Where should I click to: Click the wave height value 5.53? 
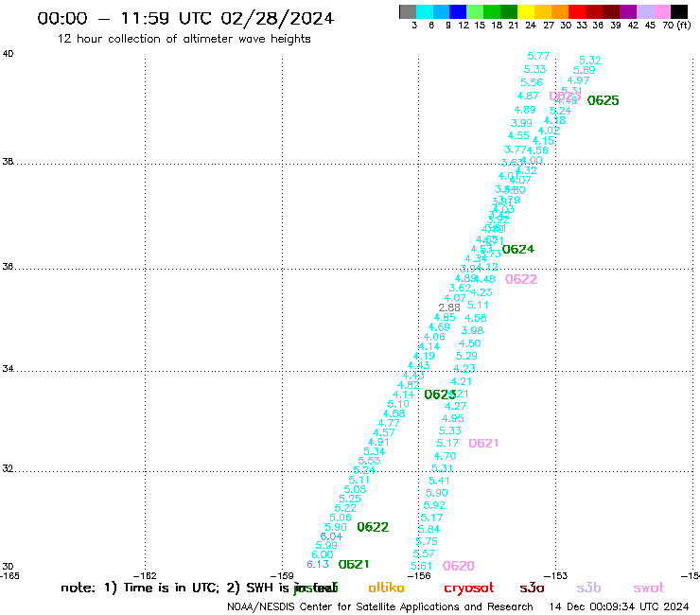click(369, 461)
